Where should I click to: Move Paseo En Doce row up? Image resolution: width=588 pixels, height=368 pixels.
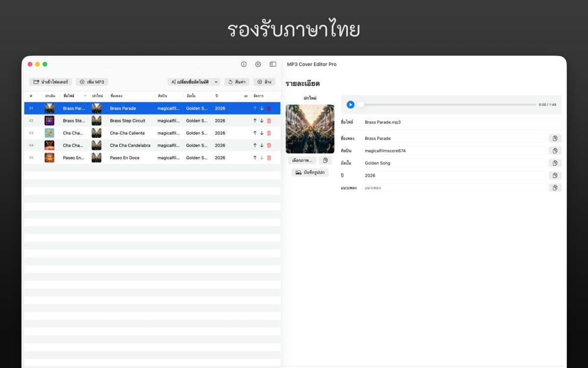point(255,158)
